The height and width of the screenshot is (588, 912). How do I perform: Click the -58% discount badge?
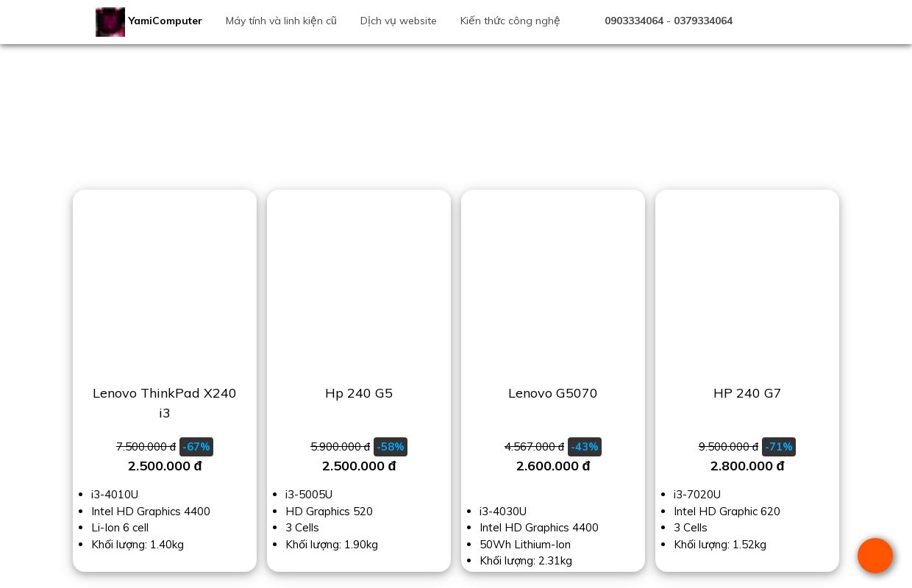391,447
